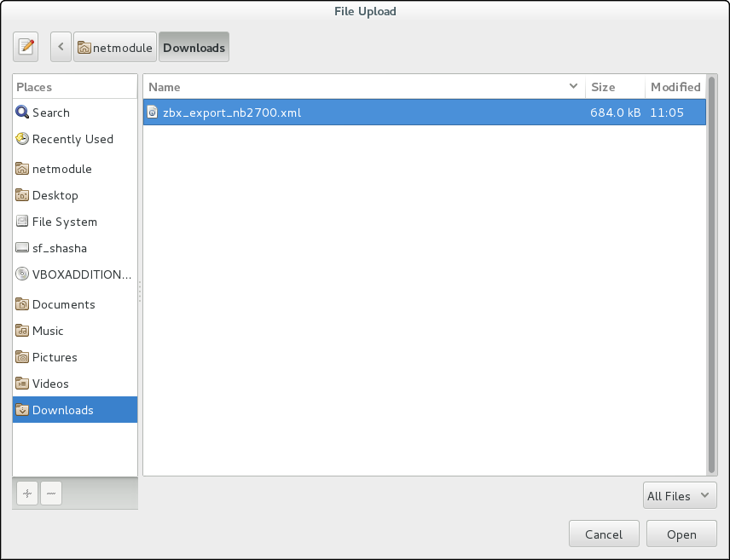
Task: Select Desktop in Places sidebar
Action: click(x=75, y=195)
